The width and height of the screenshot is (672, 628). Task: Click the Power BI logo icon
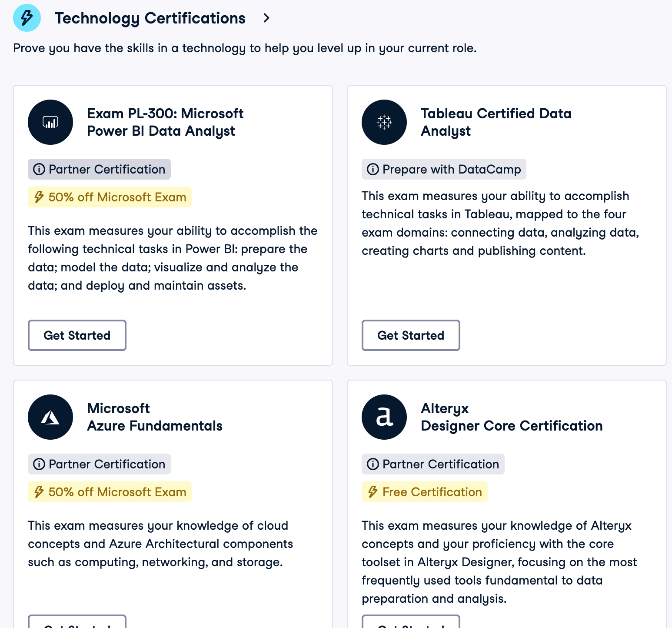50,122
